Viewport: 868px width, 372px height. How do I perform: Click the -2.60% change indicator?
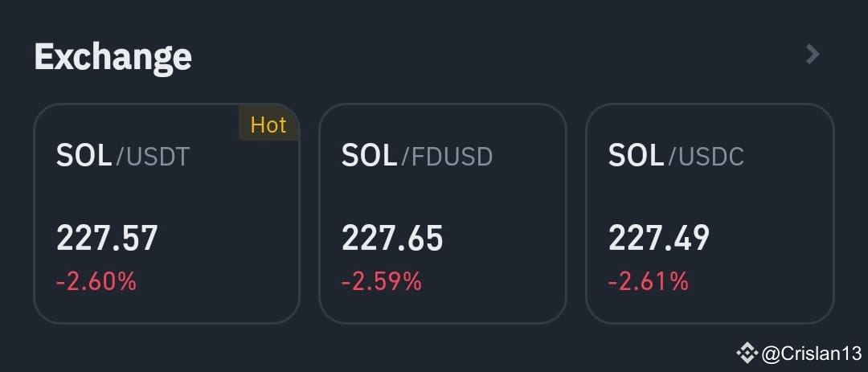click(96, 282)
